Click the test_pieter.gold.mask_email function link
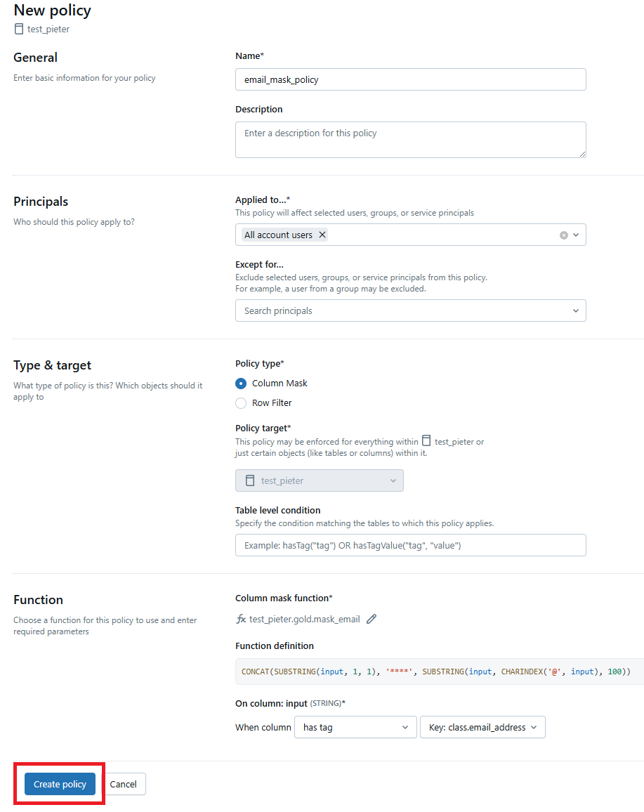Image resolution: width=644 pixels, height=812 pixels. pyautogui.click(x=305, y=619)
